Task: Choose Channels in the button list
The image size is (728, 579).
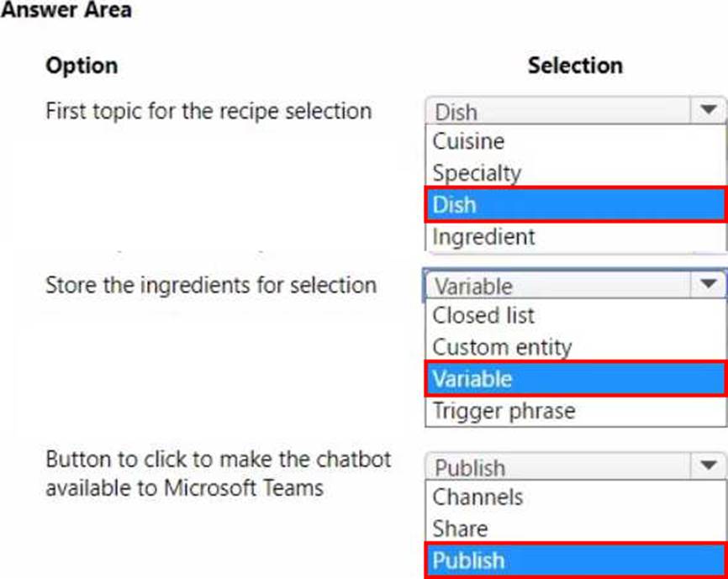Action: [477, 497]
